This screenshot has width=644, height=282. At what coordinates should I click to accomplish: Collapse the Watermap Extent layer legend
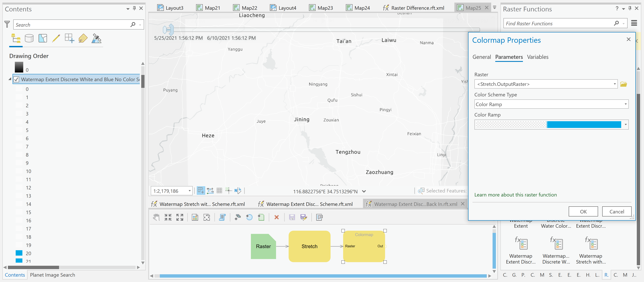tap(10, 79)
